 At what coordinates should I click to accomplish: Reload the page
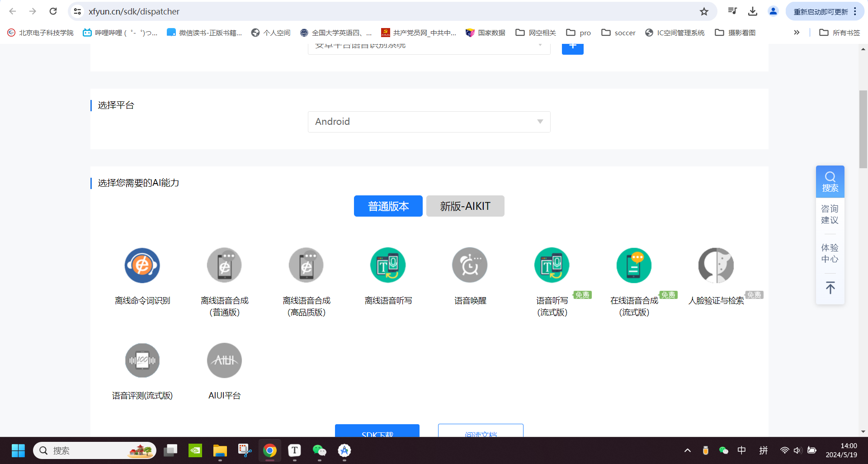click(53, 11)
